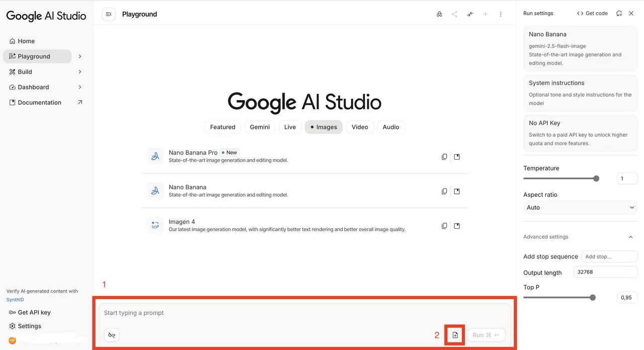
Task: Open Documentation external link
Action: [46, 102]
